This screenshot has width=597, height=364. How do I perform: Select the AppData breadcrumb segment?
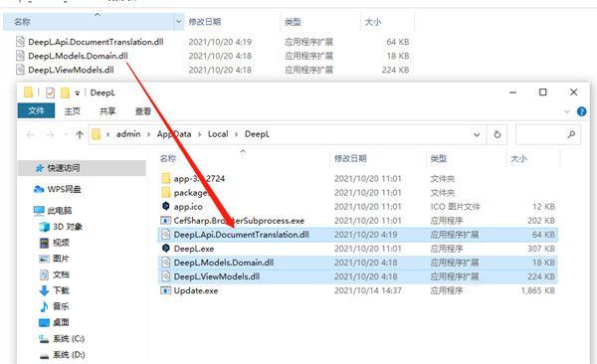coord(174,134)
